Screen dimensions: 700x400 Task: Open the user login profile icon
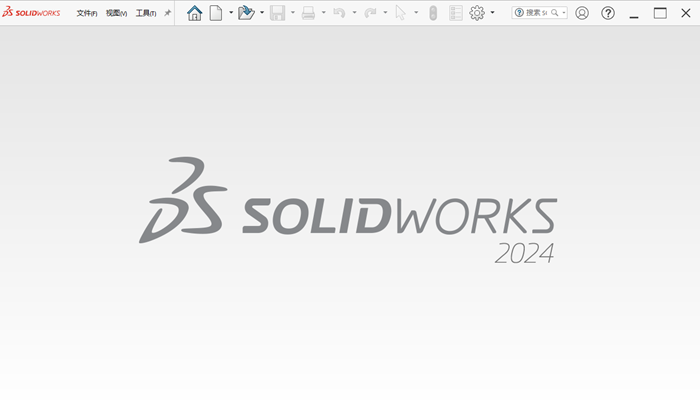[x=582, y=13]
